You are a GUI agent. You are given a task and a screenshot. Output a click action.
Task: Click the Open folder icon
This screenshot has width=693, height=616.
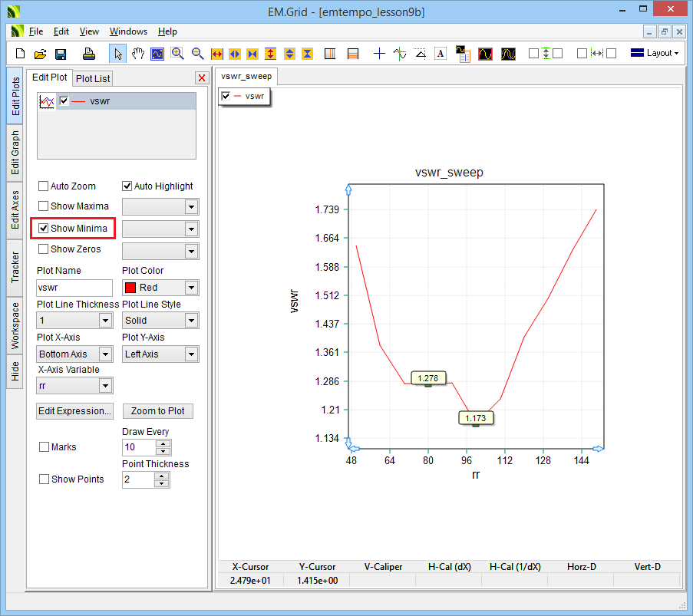[x=40, y=54]
